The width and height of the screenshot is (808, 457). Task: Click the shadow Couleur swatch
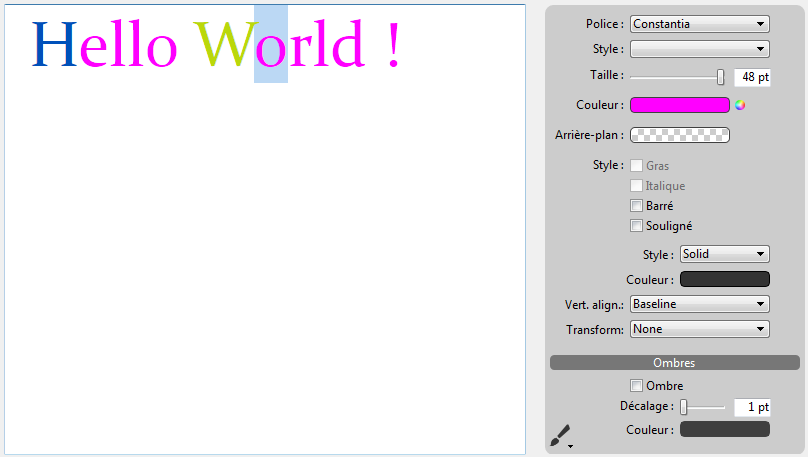coord(724,429)
